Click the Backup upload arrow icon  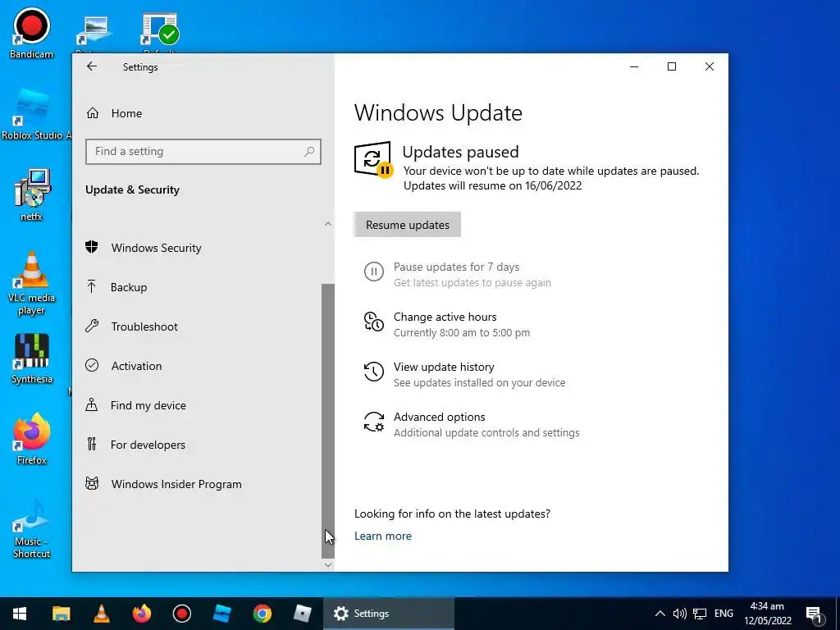pyautogui.click(x=92, y=286)
